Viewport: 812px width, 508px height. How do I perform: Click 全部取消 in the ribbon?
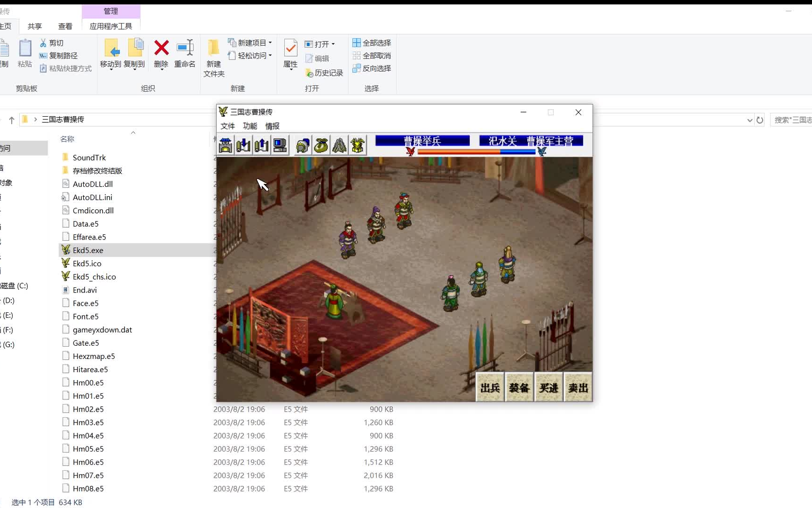pos(372,56)
